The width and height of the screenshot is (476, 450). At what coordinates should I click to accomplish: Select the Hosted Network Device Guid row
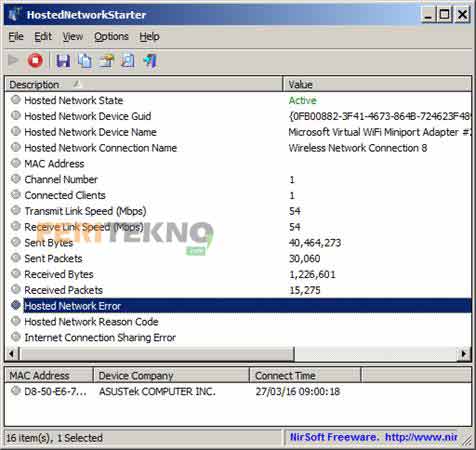pos(238,116)
